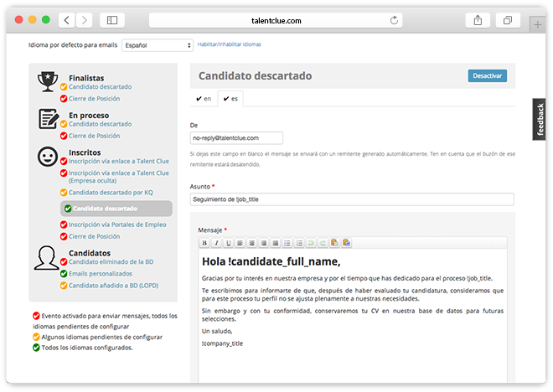This screenshot has width=553, height=392.
Task: Show all tabs overview button
Action: pos(508,20)
